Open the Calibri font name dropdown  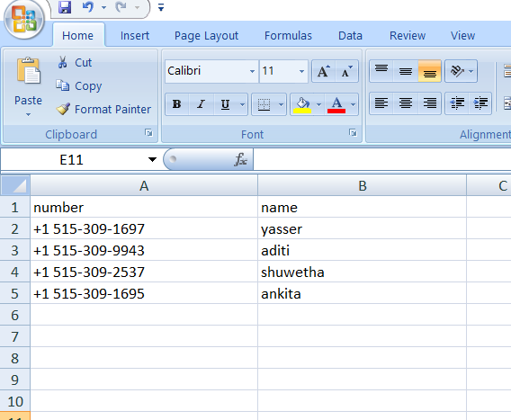pos(252,71)
